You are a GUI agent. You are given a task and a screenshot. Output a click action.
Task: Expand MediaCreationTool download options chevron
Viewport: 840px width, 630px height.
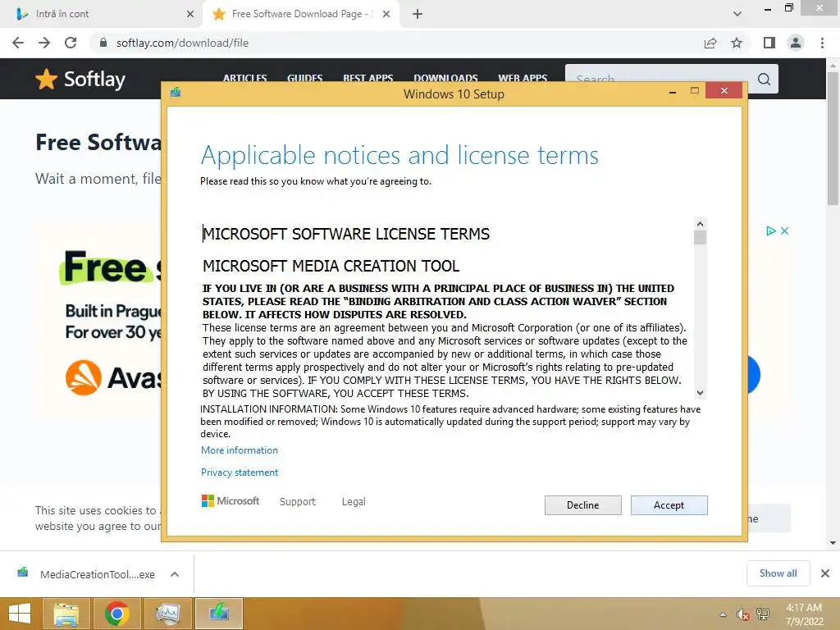pyautogui.click(x=175, y=574)
